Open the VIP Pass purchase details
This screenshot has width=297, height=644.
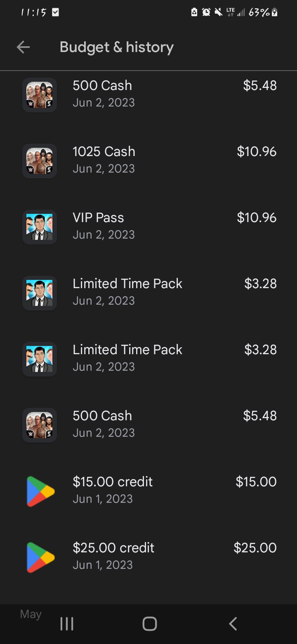(x=98, y=218)
